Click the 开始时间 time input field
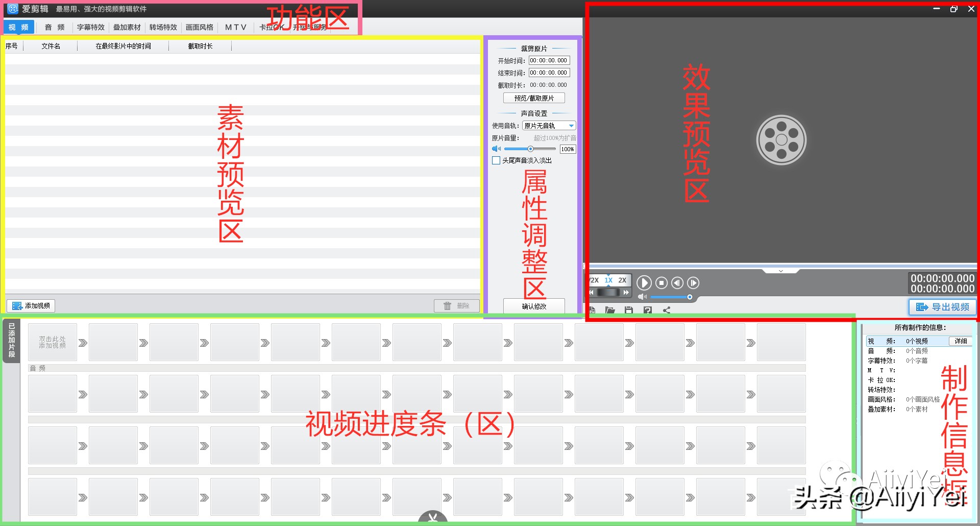Viewport: 980px width, 526px height. [x=549, y=60]
